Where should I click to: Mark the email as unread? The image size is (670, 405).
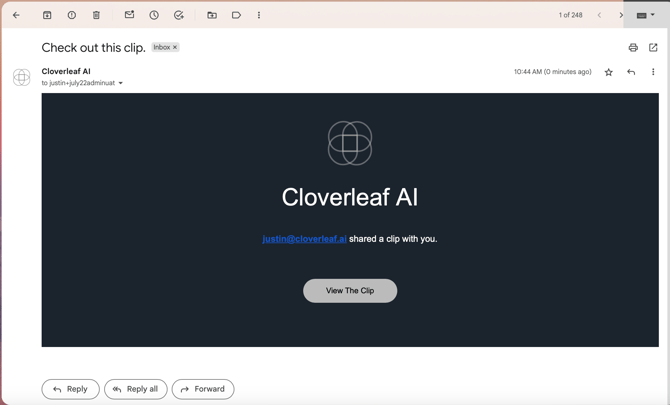129,15
